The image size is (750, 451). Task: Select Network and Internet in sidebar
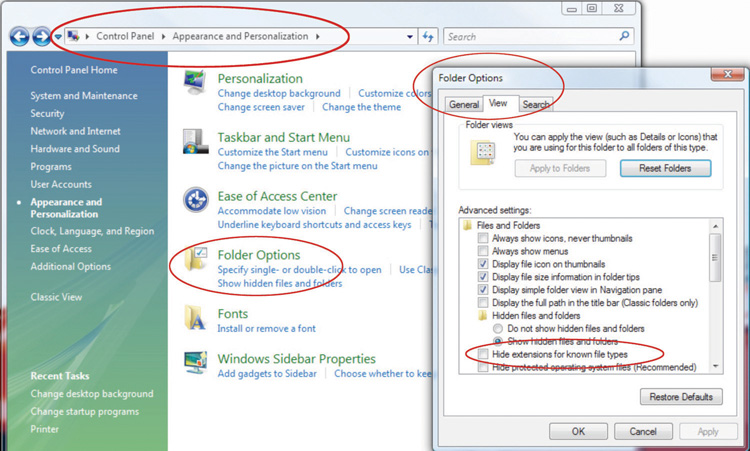[75, 131]
